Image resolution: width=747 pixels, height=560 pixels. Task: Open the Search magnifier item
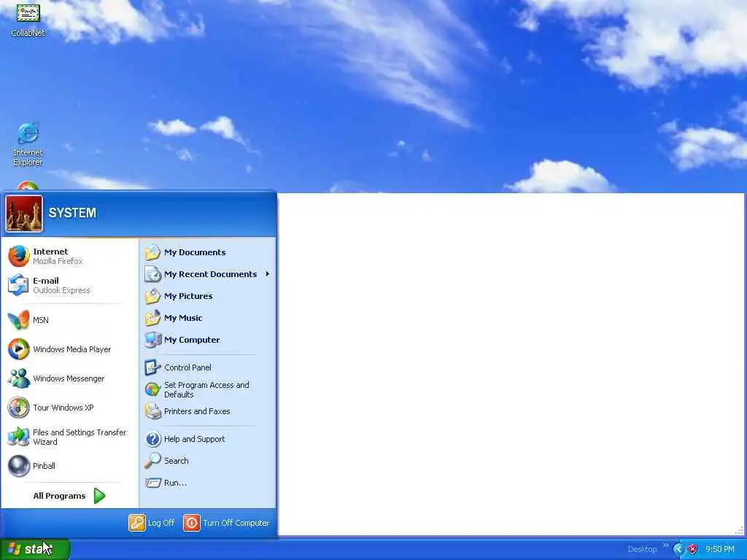pyautogui.click(x=208, y=461)
